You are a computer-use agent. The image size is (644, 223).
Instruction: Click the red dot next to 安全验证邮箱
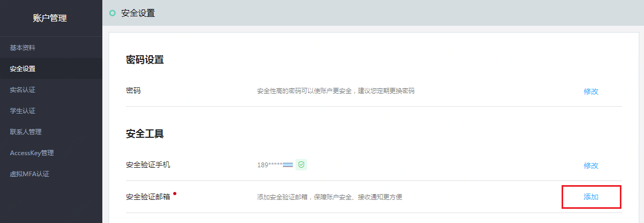tap(175, 194)
